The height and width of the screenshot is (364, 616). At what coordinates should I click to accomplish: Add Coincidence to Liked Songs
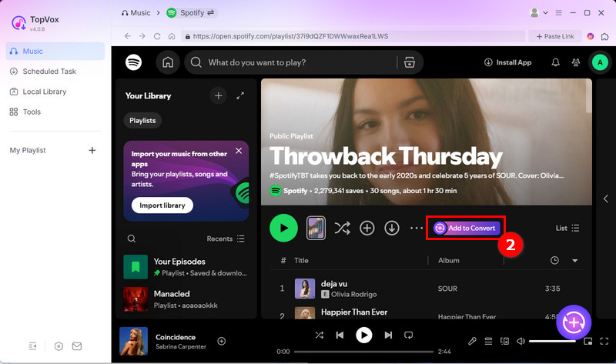coord(222,341)
